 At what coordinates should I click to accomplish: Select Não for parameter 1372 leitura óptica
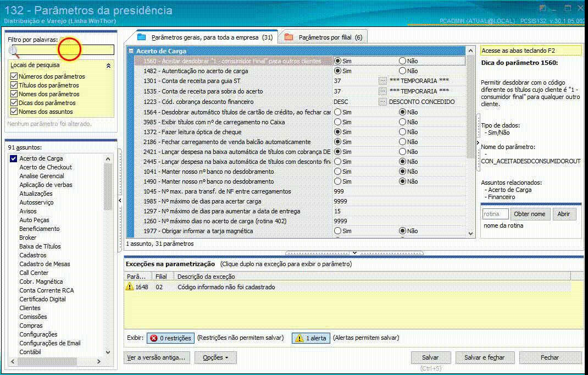coord(402,132)
